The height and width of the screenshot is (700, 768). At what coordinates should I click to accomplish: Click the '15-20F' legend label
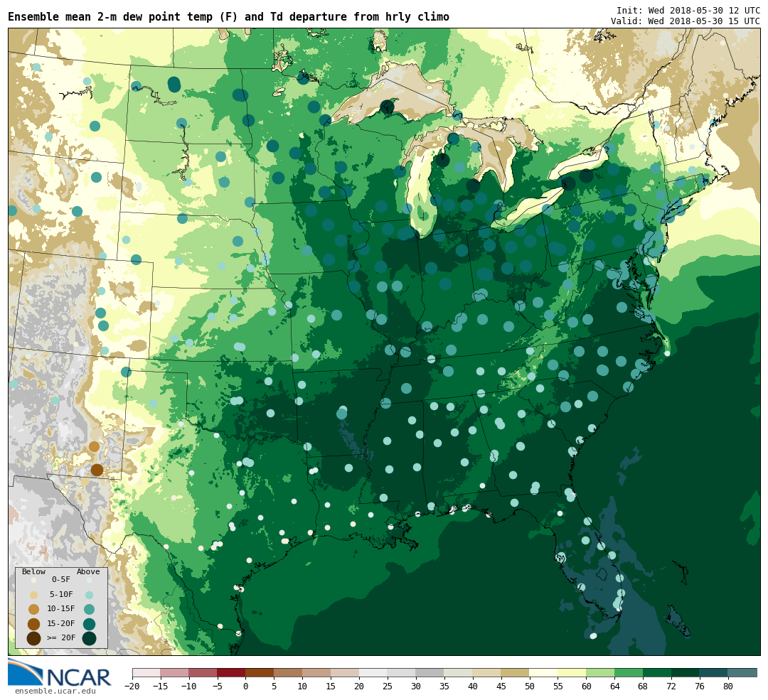(x=61, y=624)
